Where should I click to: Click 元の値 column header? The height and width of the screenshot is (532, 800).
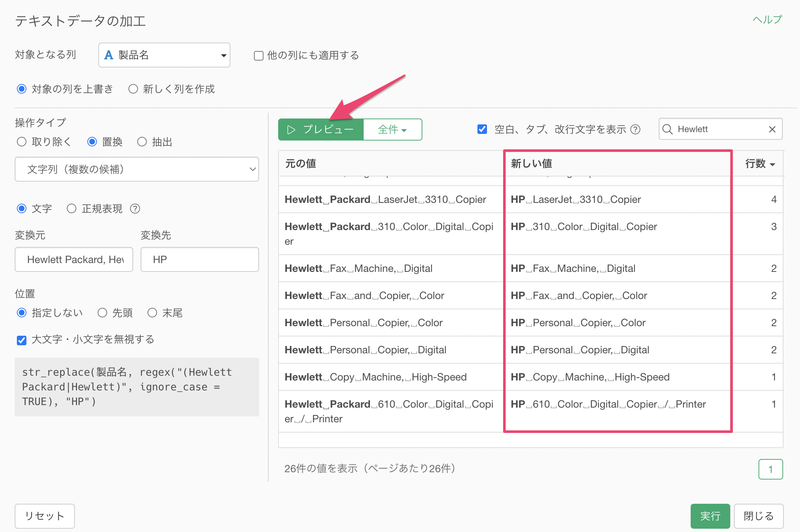click(x=301, y=163)
